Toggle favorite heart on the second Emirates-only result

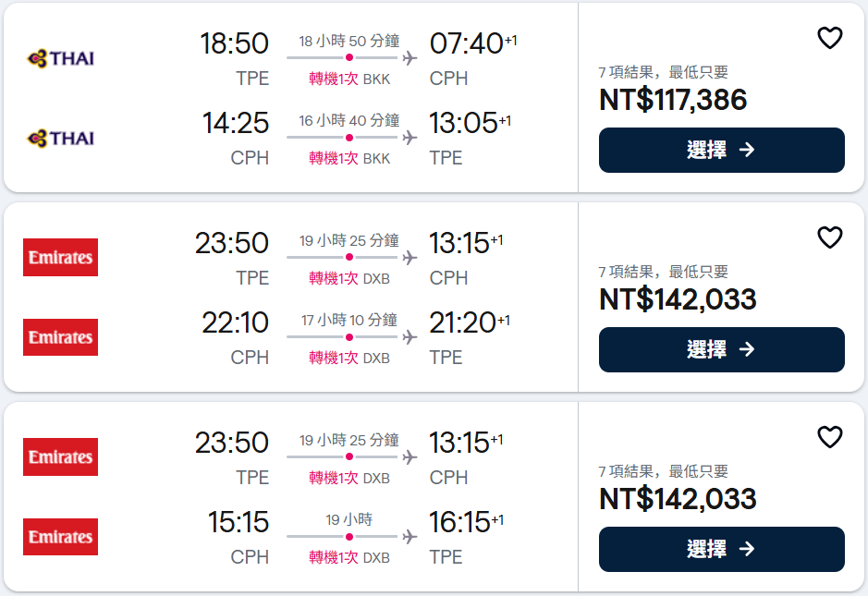click(830, 437)
